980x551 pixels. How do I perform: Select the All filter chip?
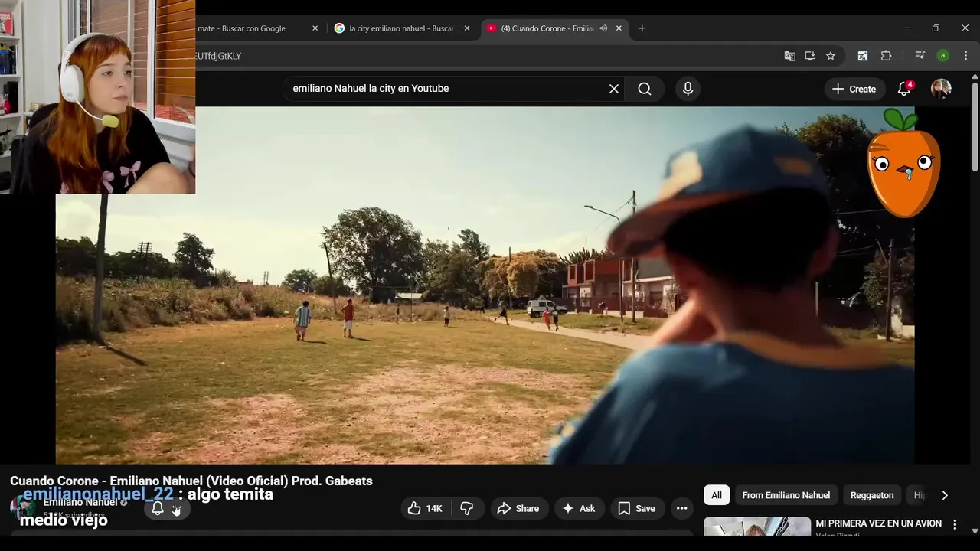point(717,495)
